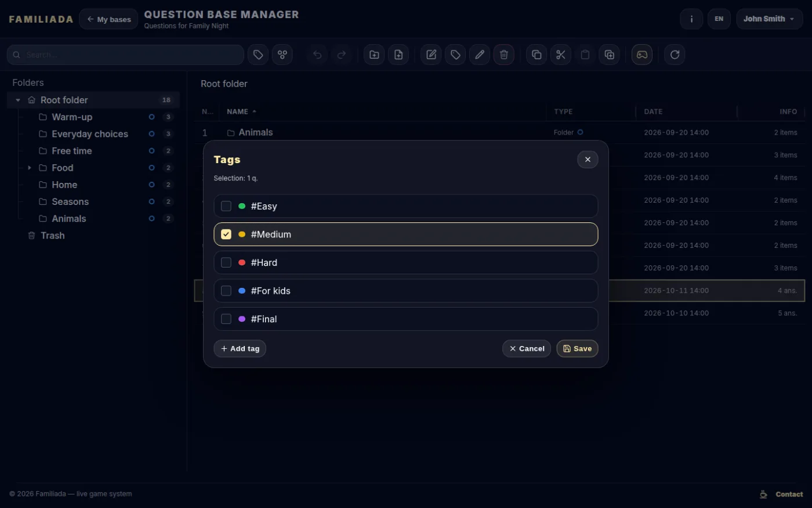
Task: Tick the #Final tag checkbox
Action: click(226, 319)
